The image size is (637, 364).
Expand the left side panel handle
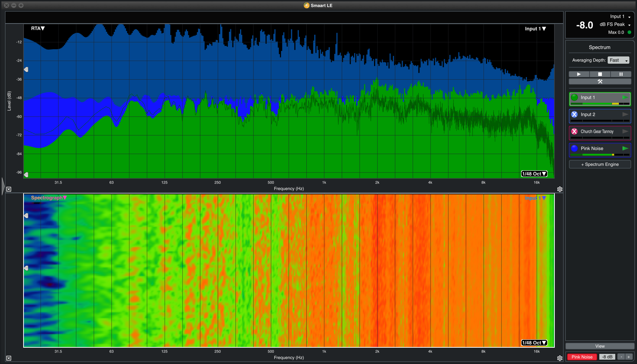point(3,186)
